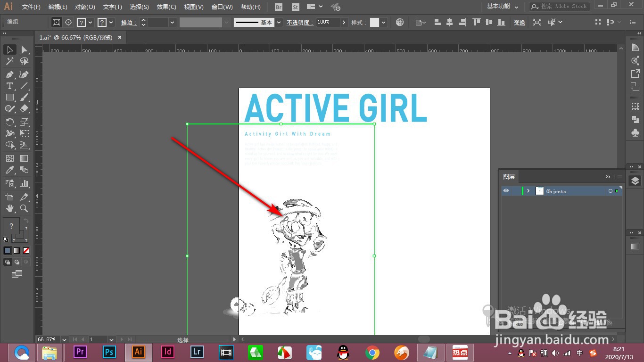The image size is (644, 362).
Task: Pick the Magic Wand tool
Action: point(10,61)
